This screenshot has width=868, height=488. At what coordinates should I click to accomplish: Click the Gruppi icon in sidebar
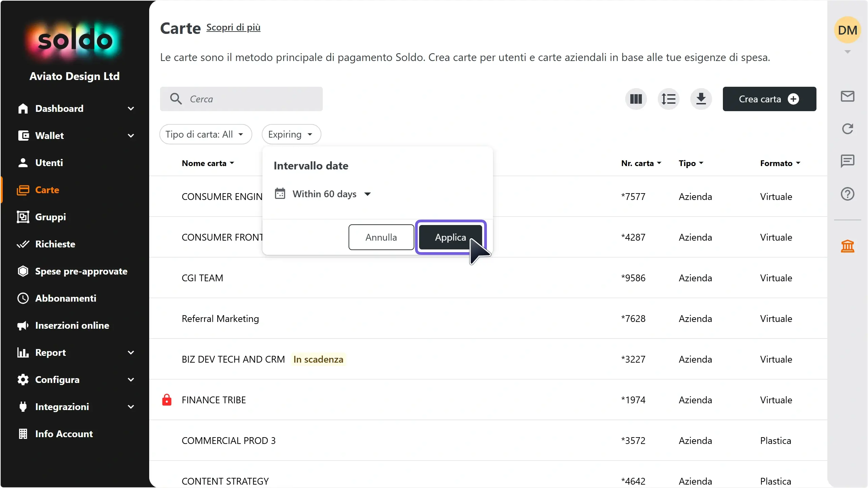tap(23, 217)
